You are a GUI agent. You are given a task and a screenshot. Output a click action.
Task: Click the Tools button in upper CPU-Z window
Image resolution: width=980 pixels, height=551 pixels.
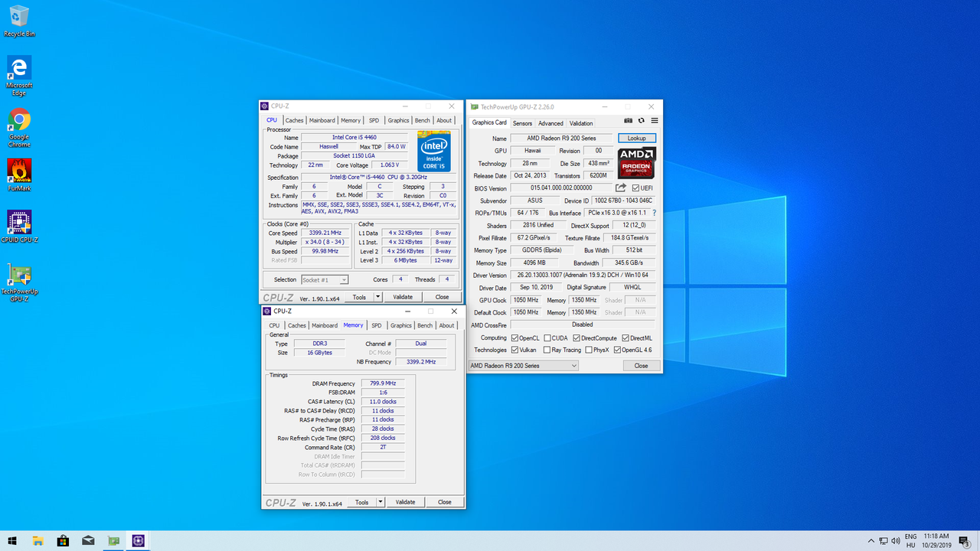(x=359, y=297)
